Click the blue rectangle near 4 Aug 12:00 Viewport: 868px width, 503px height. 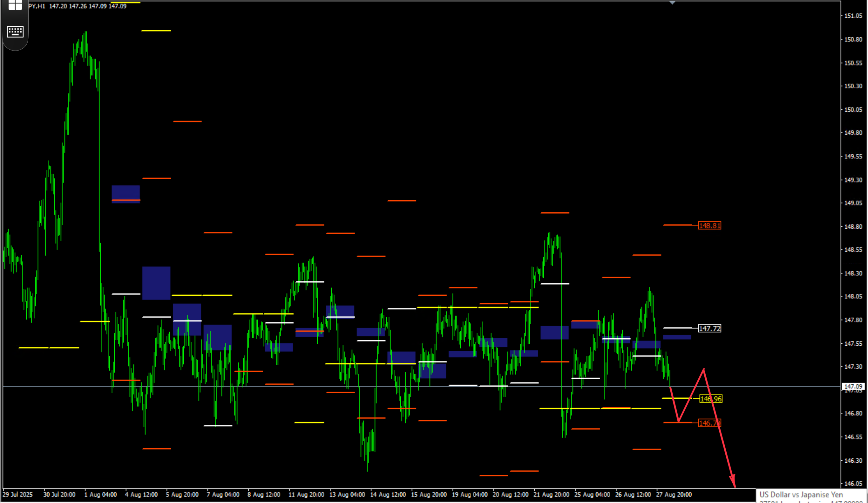click(x=156, y=283)
